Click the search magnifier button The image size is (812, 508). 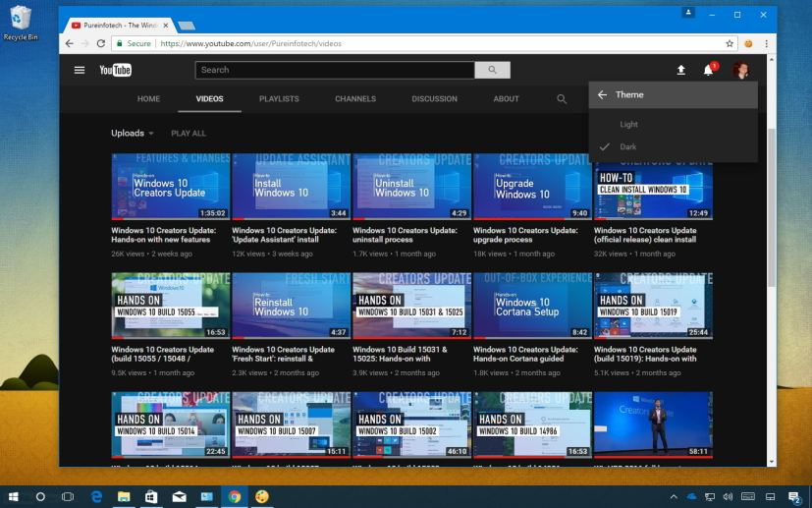pos(492,70)
